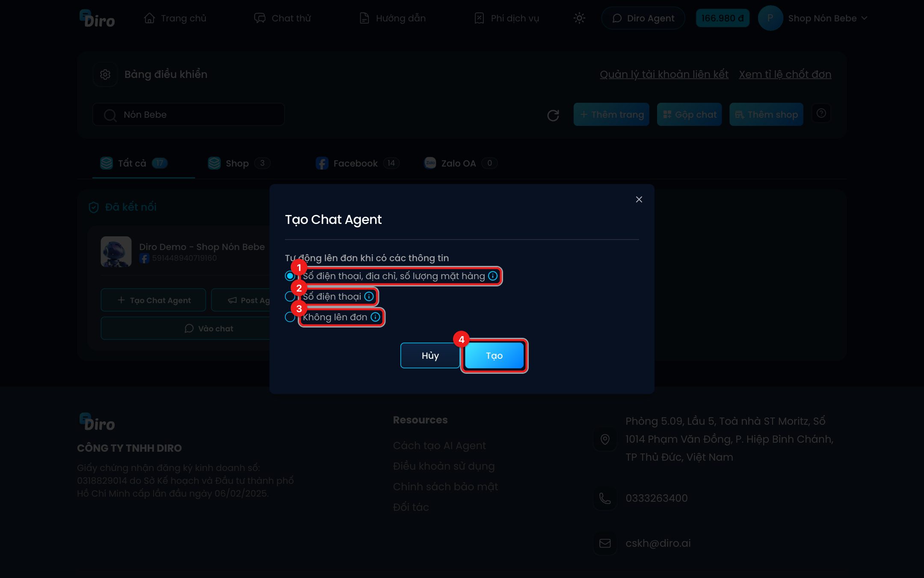Open Phí dịch vụ in top navigation
This screenshot has width=924, height=578.
[506, 18]
